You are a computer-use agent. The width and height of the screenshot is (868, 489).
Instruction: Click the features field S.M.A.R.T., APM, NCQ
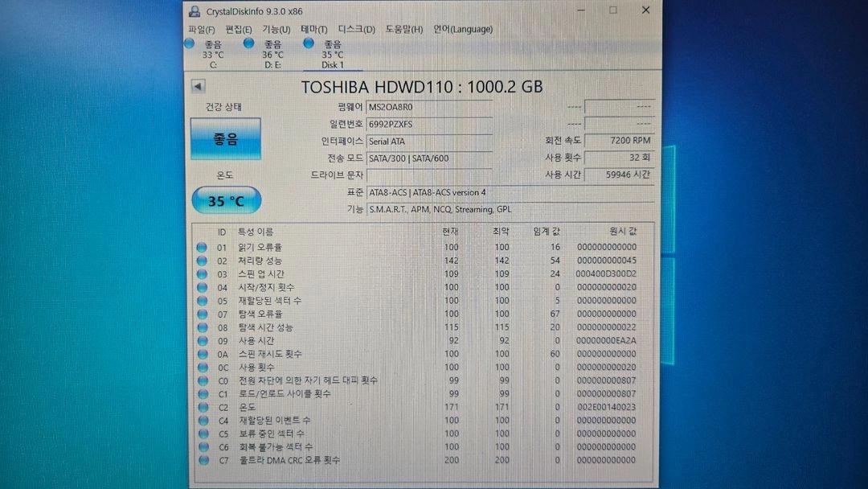(x=510, y=209)
